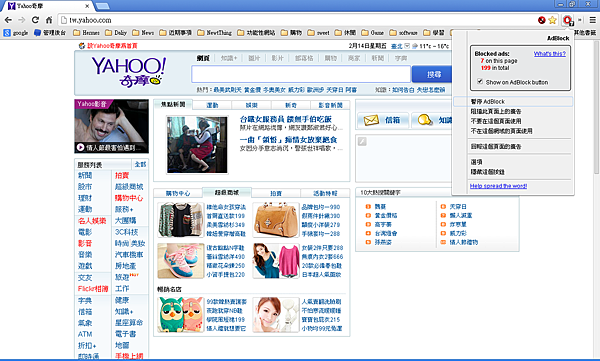Click 設Yahoo奇摩為首頁 link

click(x=112, y=46)
